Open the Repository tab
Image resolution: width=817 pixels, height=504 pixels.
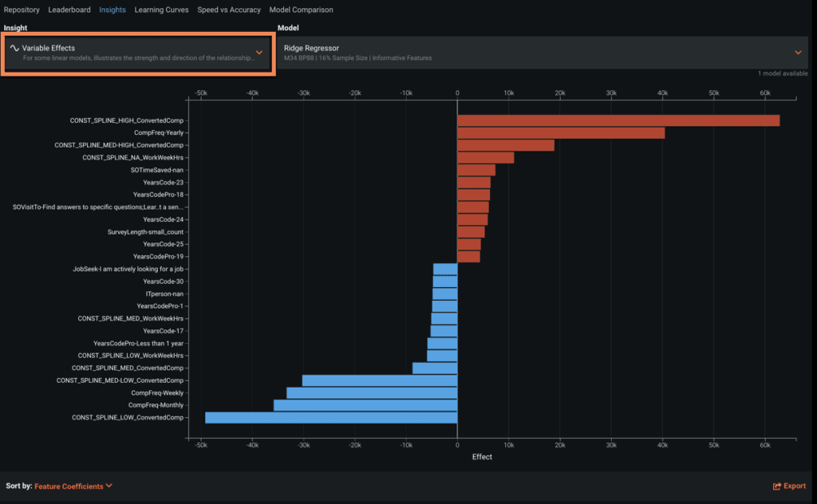22,10
